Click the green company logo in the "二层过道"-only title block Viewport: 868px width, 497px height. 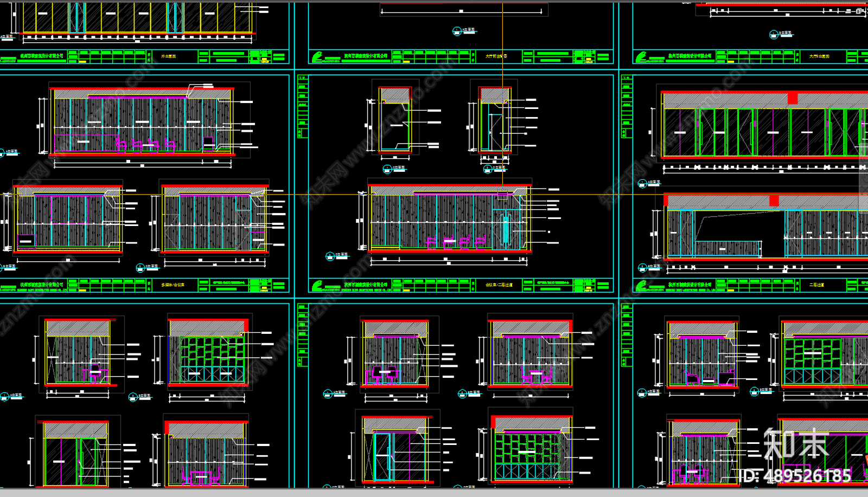[642, 285]
